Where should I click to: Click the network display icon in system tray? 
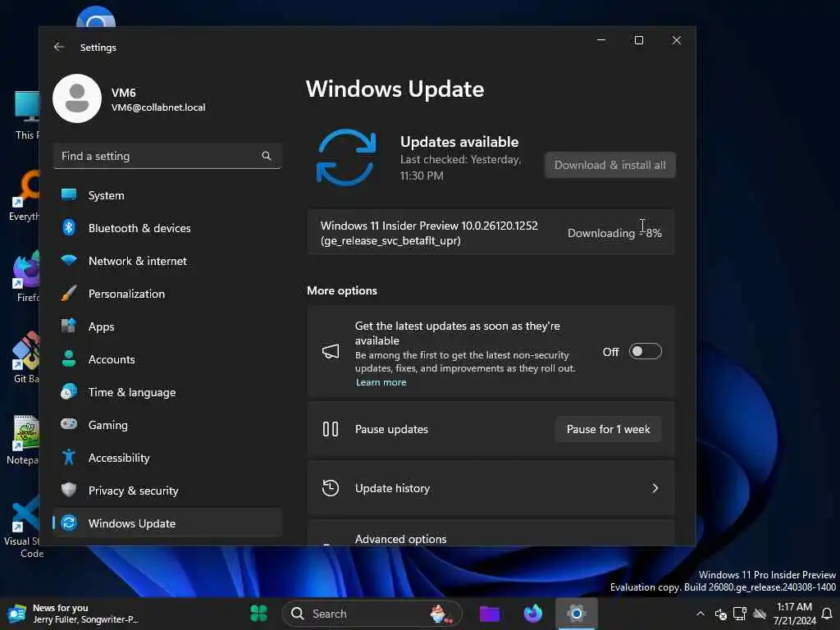(740, 614)
